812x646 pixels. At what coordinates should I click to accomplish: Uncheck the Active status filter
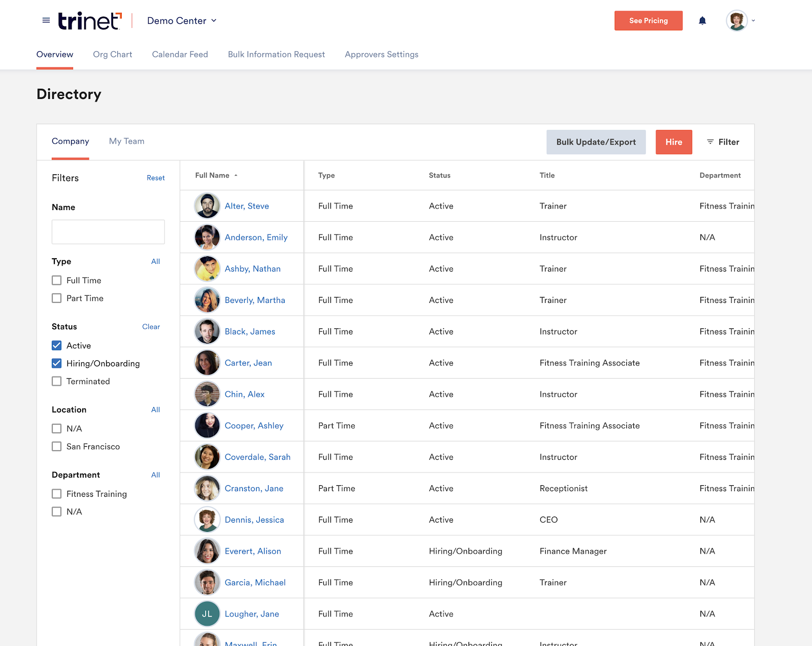[x=57, y=346]
